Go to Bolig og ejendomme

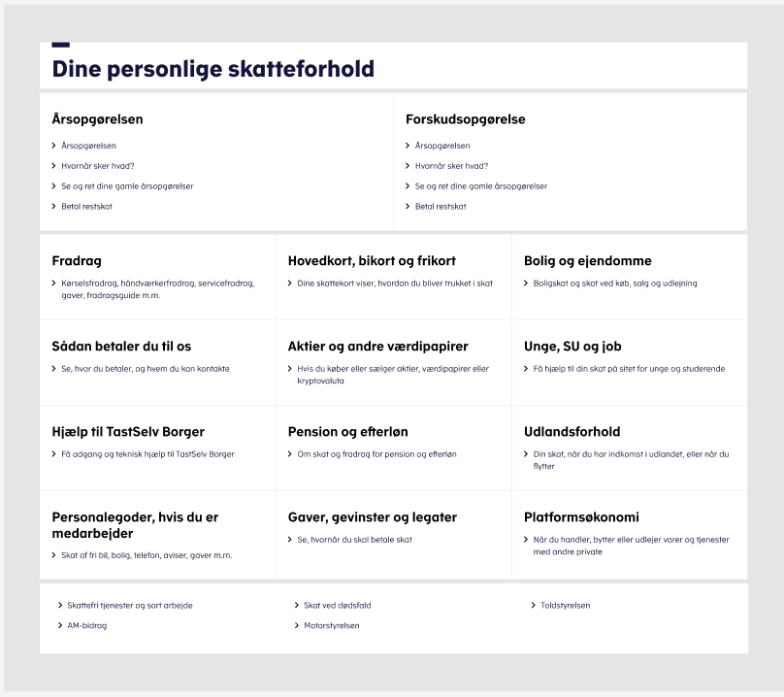587,261
